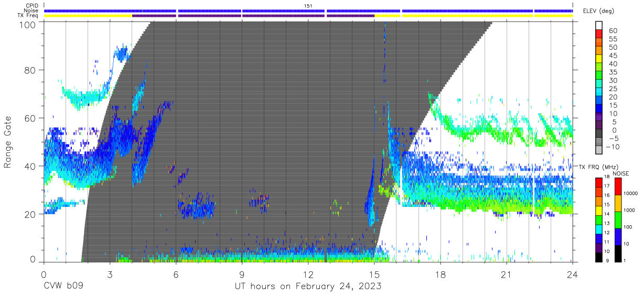
Task: Select the cyan segment of TX FRQ bar
Action: (598, 229)
